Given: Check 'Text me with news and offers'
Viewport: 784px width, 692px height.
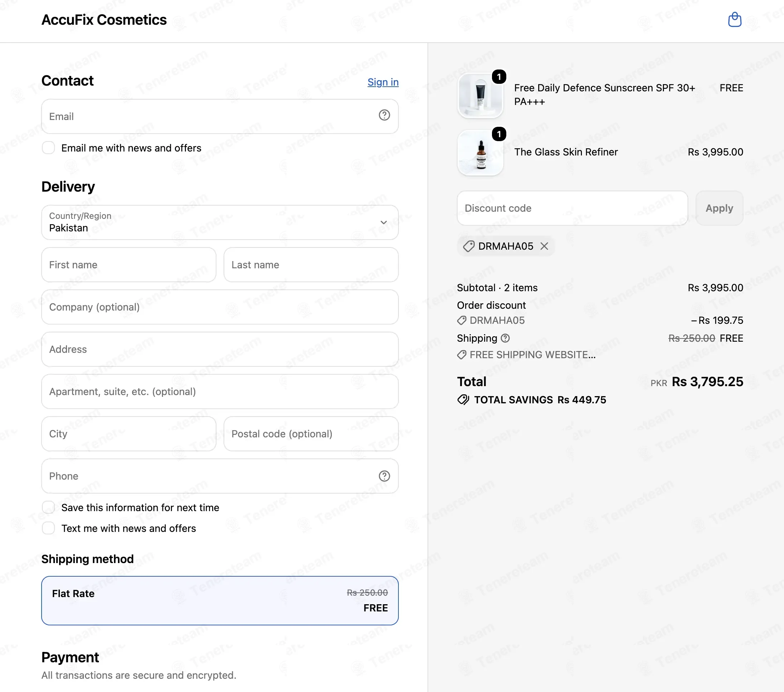Looking at the screenshot, I should coord(48,528).
